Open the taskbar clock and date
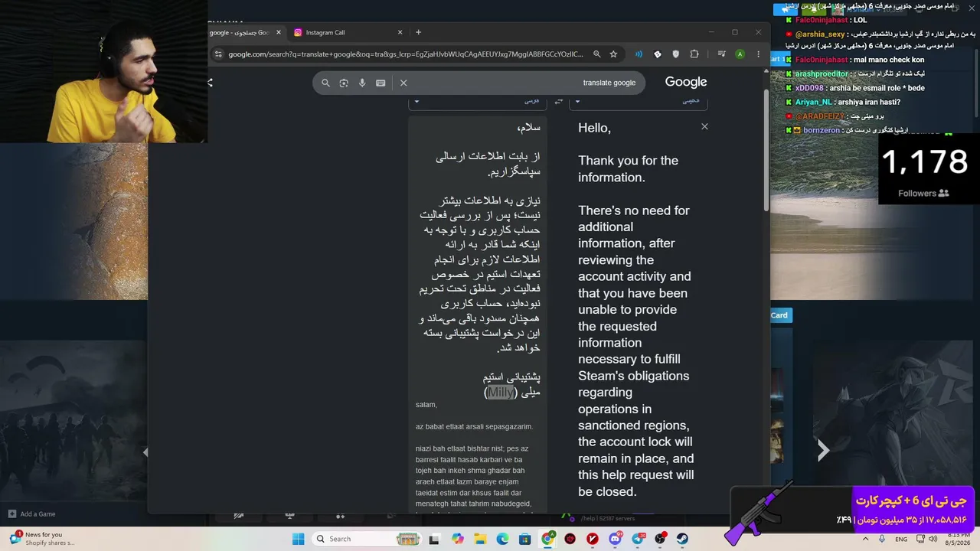The width and height of the screenshot is (980, 551). coord(959,539)
